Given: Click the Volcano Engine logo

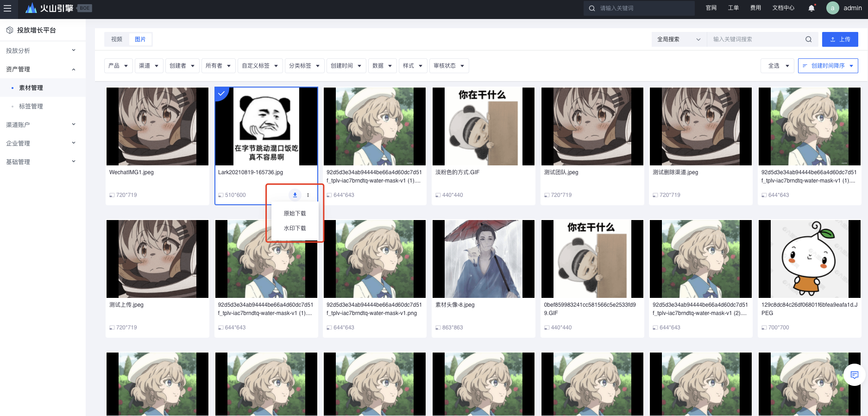Looking at the screenshot, I should (x=50, y=8).
